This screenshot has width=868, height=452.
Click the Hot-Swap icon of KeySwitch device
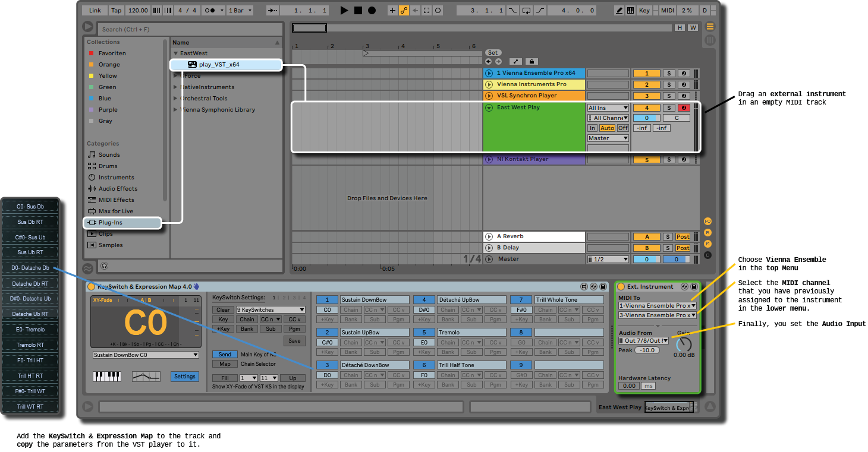click(x=593, y=286)
